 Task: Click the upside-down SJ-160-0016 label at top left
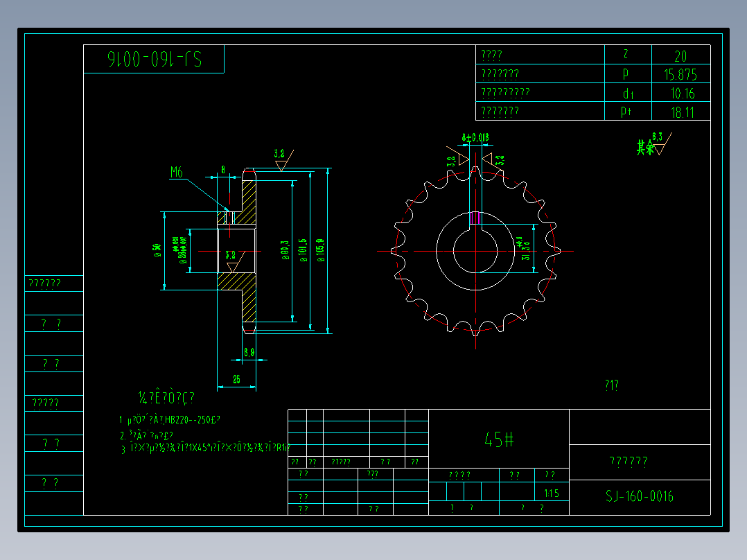point(155,59)
